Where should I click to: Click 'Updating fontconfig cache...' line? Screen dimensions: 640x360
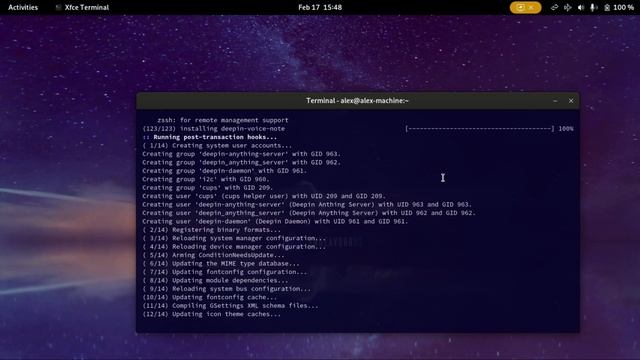pos(210,298)
